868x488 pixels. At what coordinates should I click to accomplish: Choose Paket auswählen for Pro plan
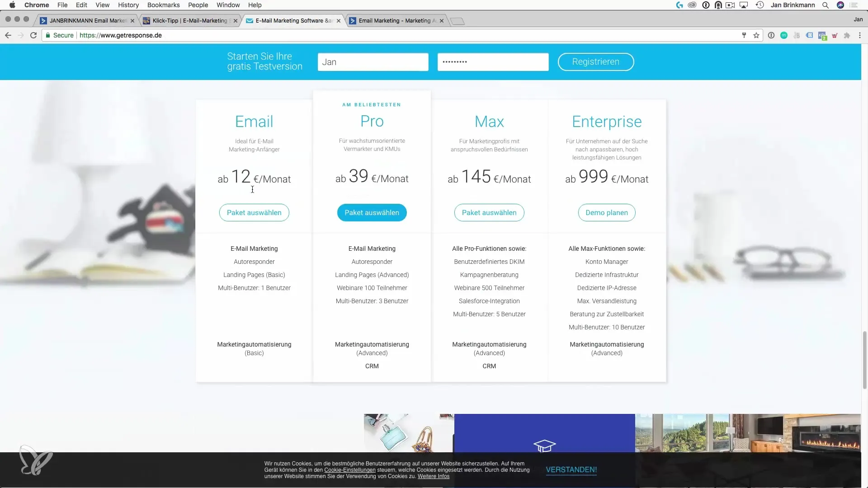pyautogui.click(x=372, y=213)
